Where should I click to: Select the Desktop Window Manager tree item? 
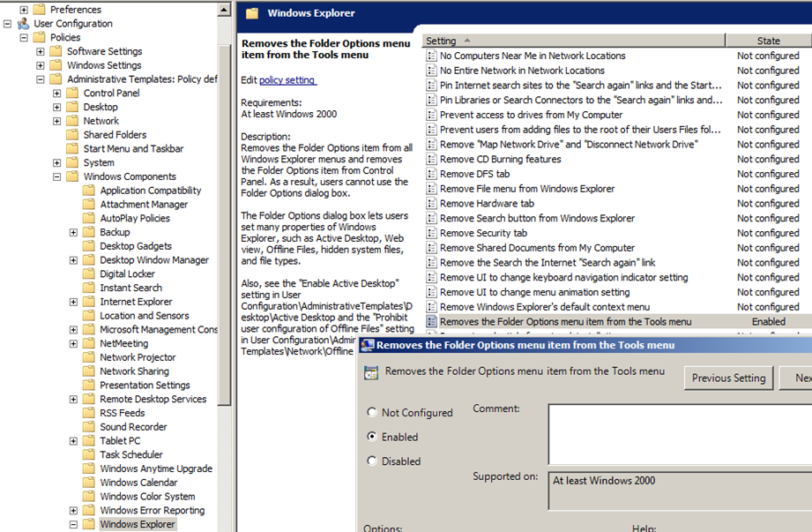click(154, 260)
